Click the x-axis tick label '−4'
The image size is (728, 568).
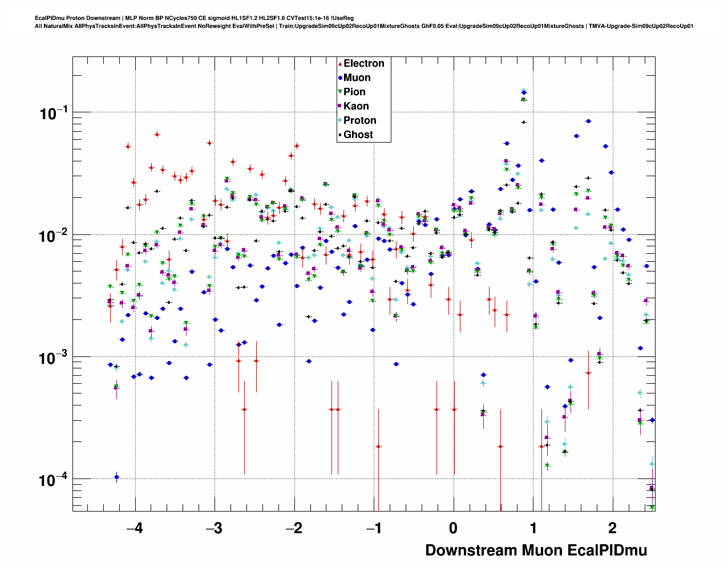point(134,528)
